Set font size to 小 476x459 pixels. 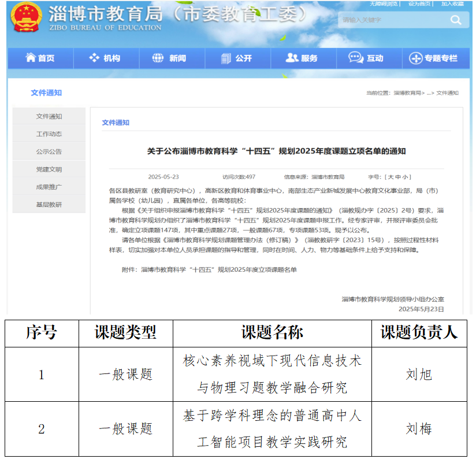tap(406, 177)
